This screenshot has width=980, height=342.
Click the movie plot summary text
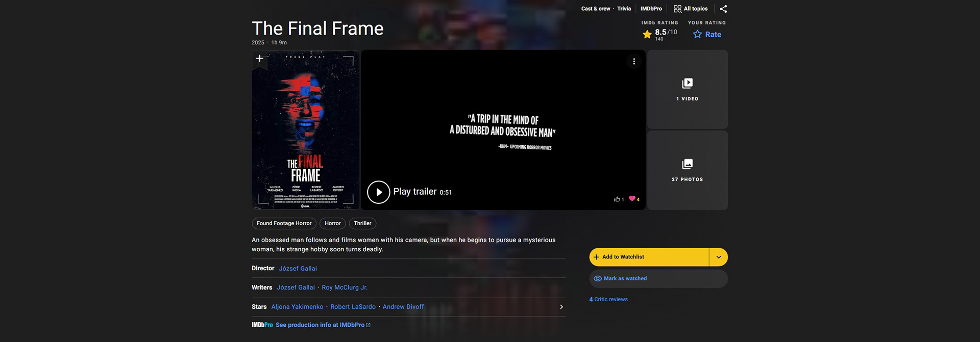click(403, 245)
